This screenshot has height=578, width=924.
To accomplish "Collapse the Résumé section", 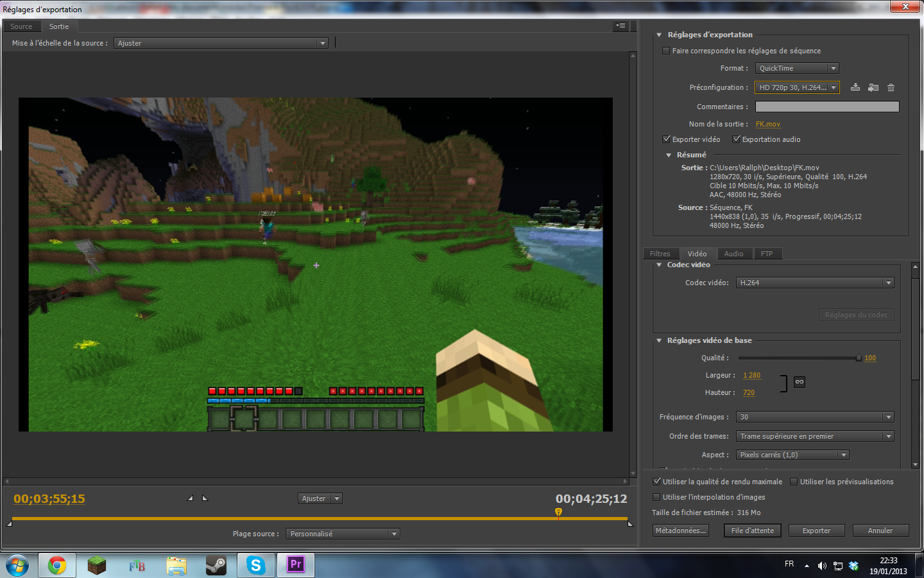I will coord(669,155).
